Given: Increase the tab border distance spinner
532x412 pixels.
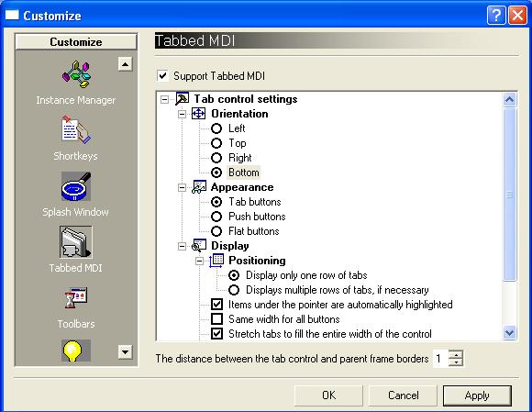Looking at the screenshot, I should (456, 354).
